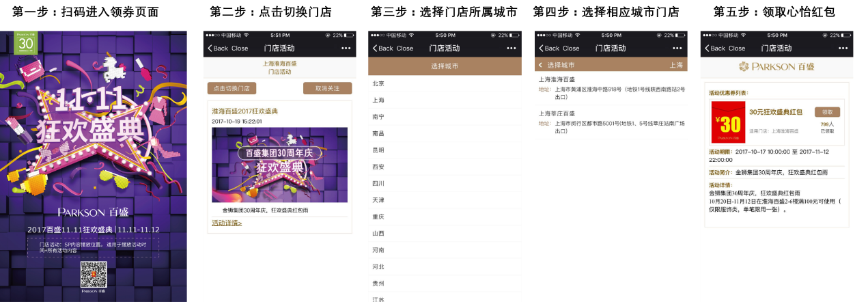The width and height of the screenshot is (868, 302).
Task: Tap the 活动期限 date range text
Action: pos(769,155)
